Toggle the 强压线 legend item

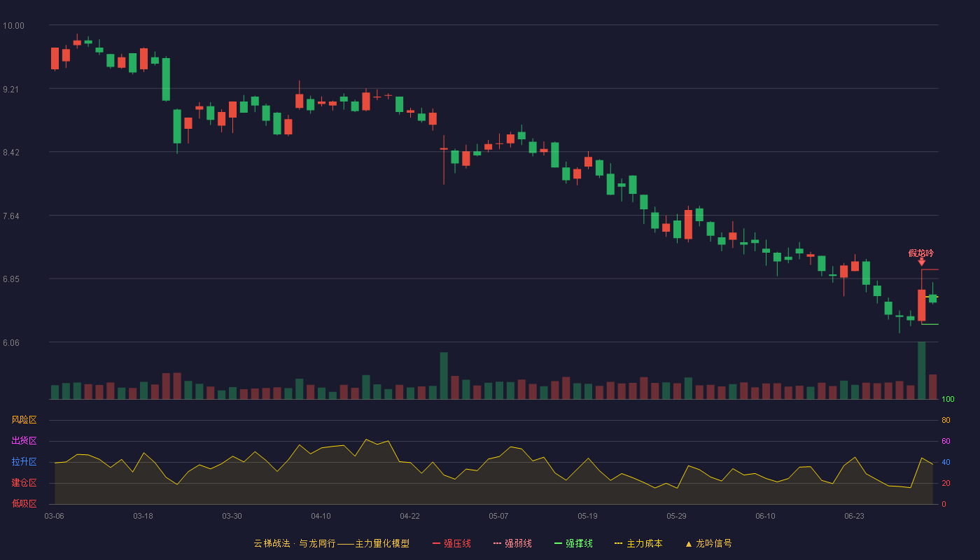click(451, 543)
